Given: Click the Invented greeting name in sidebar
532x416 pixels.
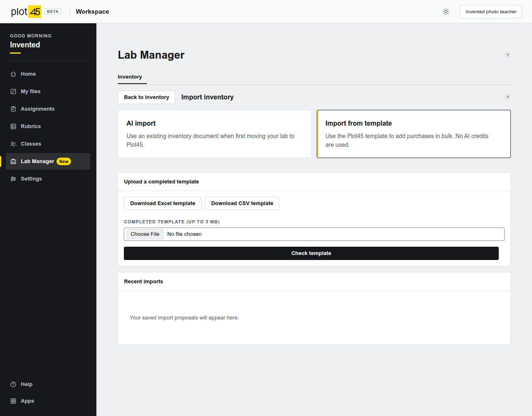Looking at the screenshot, I should point(25,45).
